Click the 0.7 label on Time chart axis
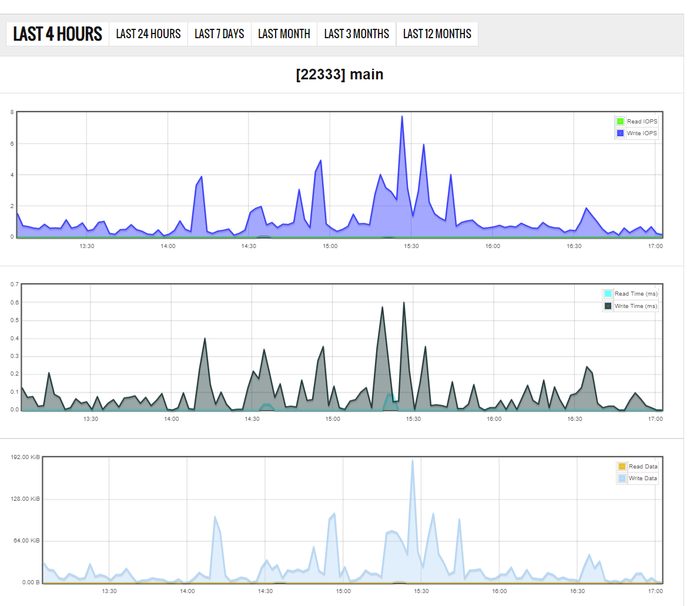The height and width of the screenshot is (606, 700). (15, 284)
